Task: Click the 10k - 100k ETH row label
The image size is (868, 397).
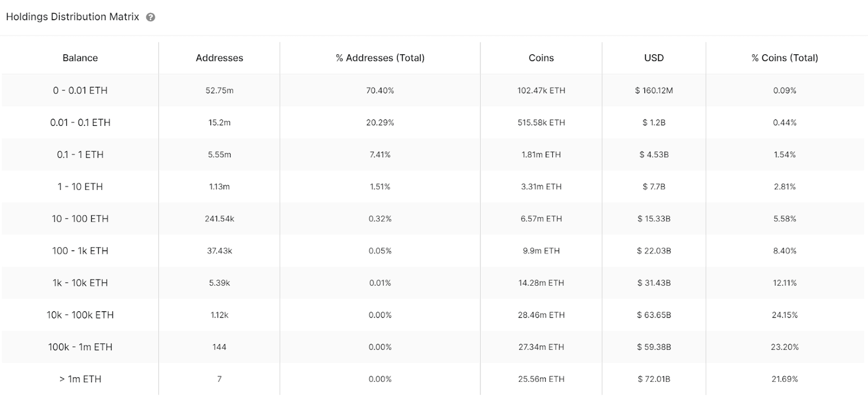Action: tap(80, 315)
